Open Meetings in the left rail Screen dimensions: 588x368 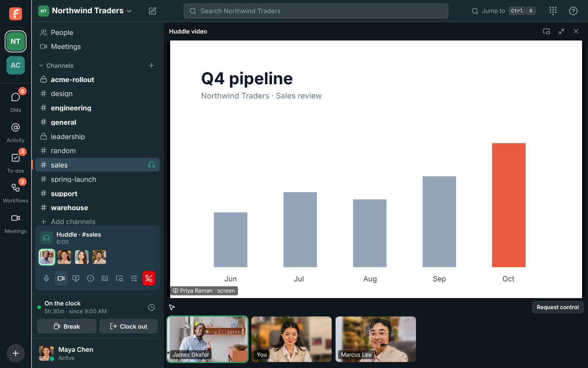(x=15, y=223)
